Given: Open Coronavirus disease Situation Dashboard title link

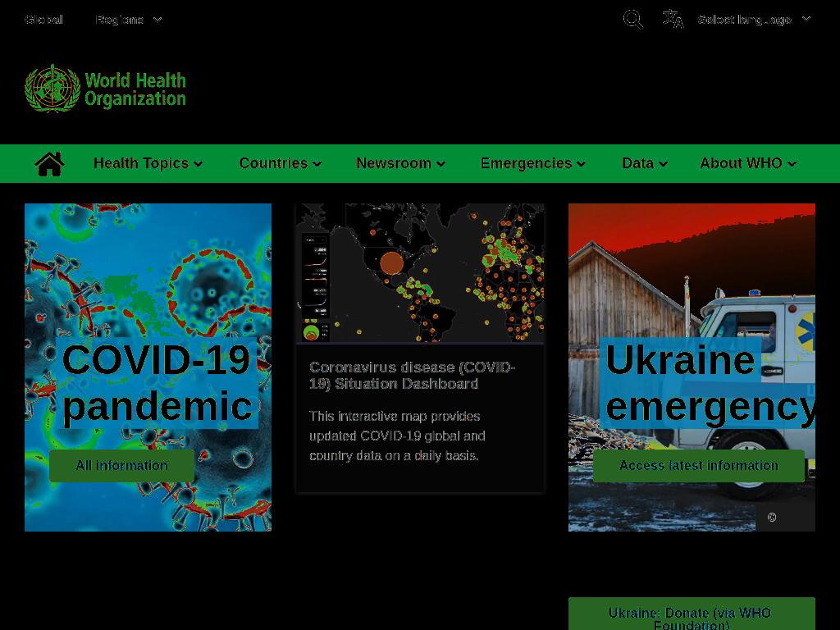Looking at the screenshot, I should 412,376.
